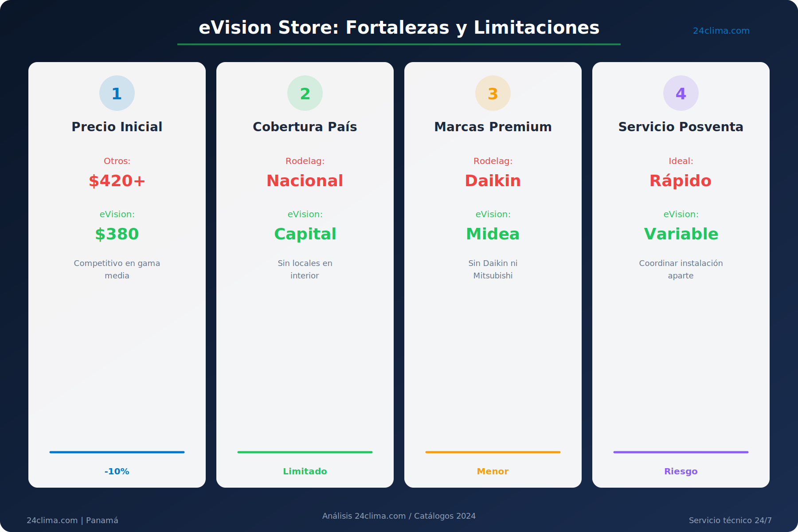The height and width of the screenshot is (532, 798).
Task: Click the Marcas Premium heading
Action: 493,127
